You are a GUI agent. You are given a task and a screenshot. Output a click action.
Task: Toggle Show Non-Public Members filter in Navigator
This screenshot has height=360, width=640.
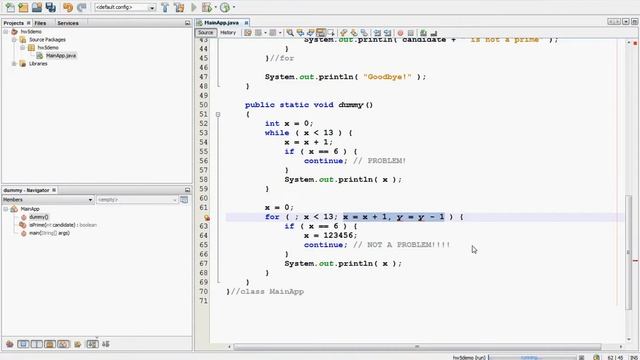[50, 344]
